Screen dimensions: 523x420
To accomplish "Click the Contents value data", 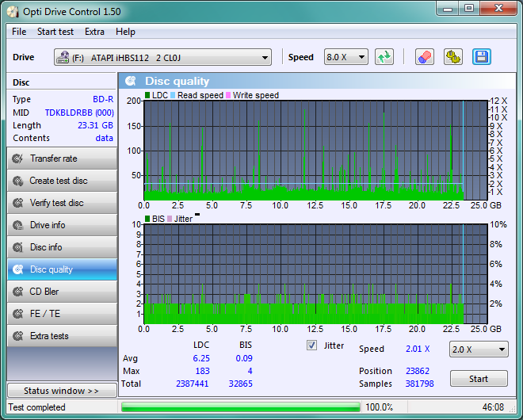I will pyautogui.click(x=105, y=138).
